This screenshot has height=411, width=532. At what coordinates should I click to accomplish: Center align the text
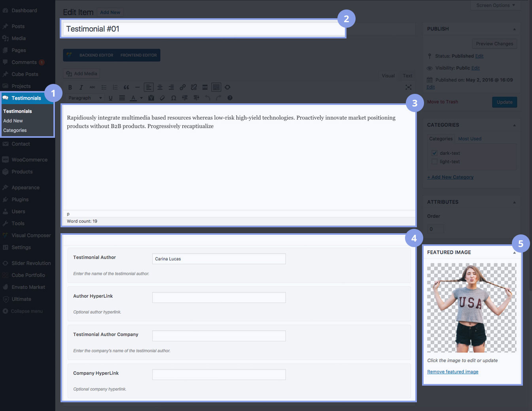point(160,88)
